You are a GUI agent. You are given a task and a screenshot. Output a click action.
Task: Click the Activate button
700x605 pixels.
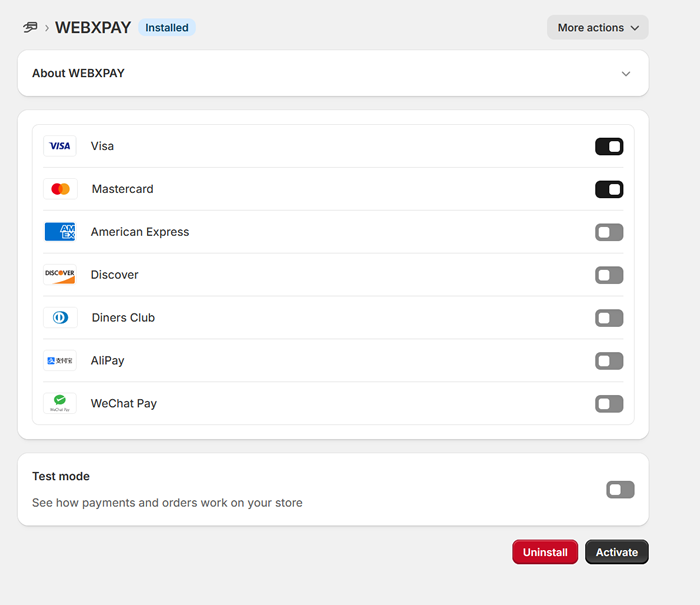617,552
